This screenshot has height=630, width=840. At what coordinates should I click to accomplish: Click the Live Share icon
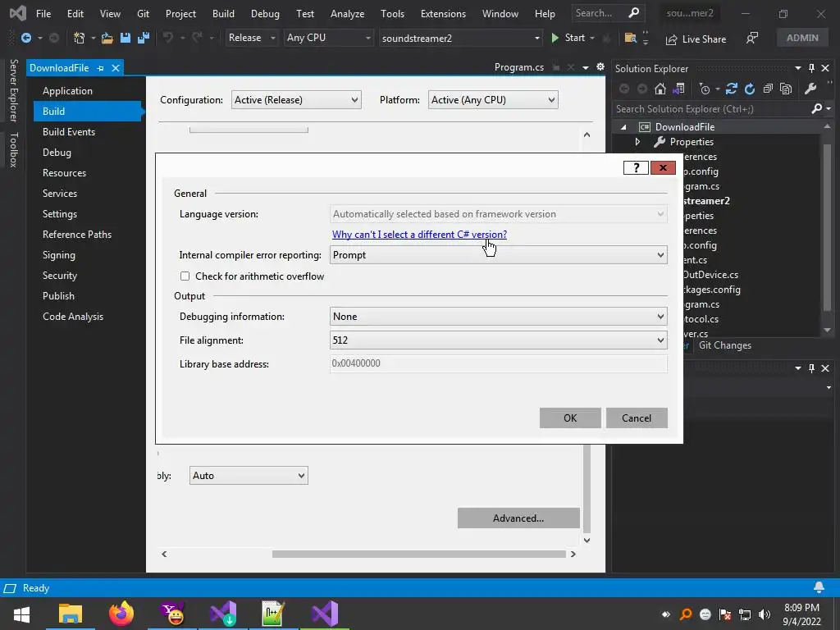(x=671, y=39)
